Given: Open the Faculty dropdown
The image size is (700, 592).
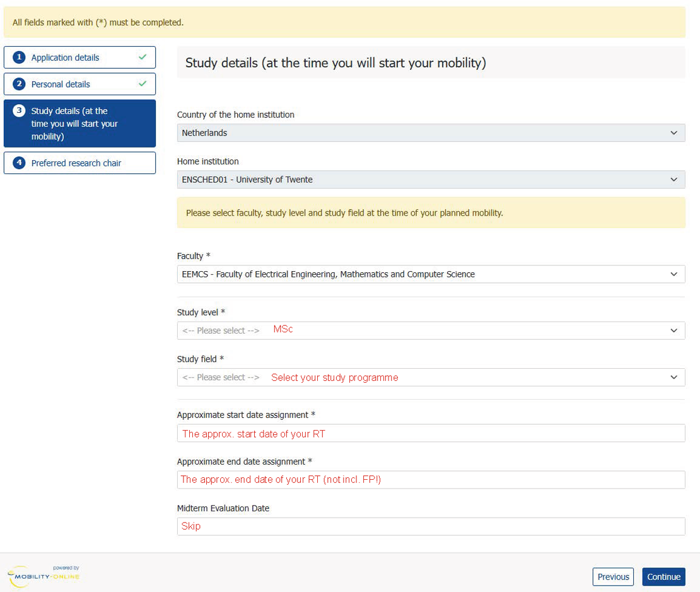Looking at the screenshot, I should [x=431, y=274].
